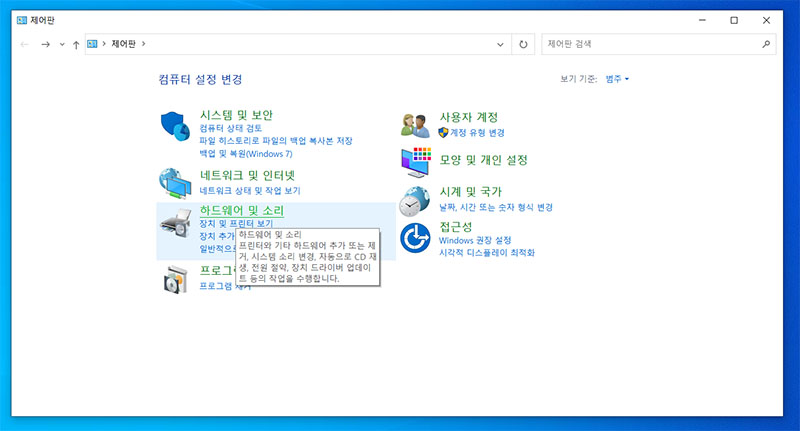
Task: Open the 프로그램 disc box icon
Action: [x=176, y=279]
